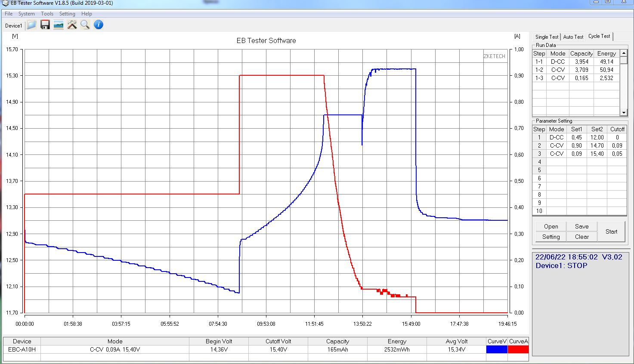Click the Clear button

pyautogui.click(x=581, y=237)
